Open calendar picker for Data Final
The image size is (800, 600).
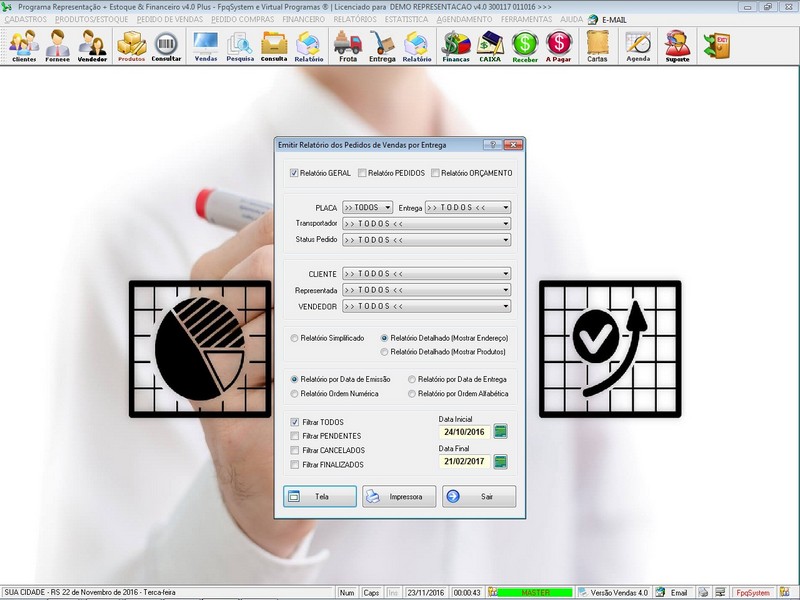[x=501, y=462]
